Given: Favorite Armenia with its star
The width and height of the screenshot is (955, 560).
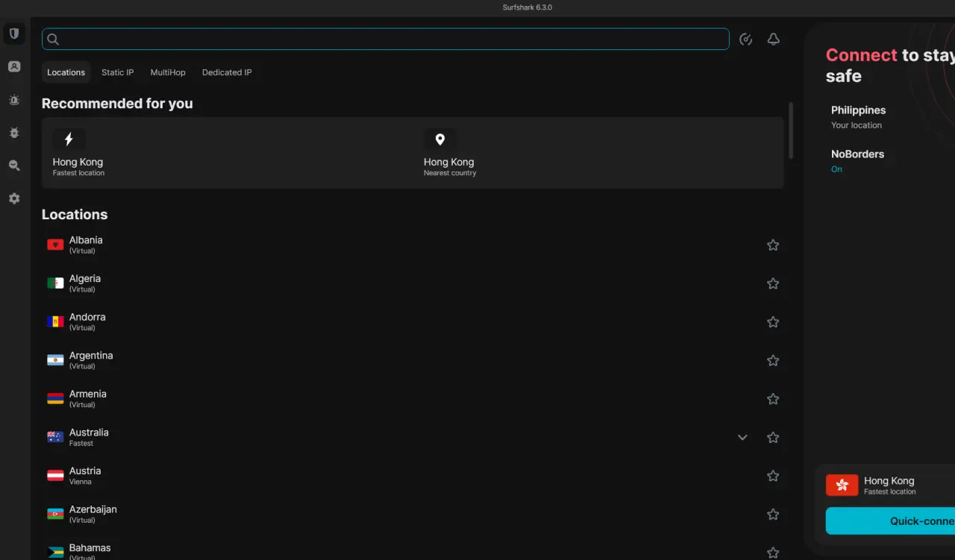Looking at the screenshot, I should (773, 399).
